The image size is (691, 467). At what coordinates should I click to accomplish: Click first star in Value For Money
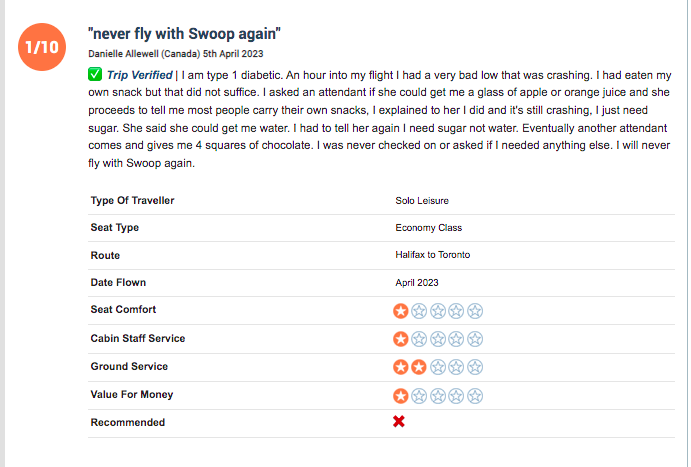click(400, 395)
